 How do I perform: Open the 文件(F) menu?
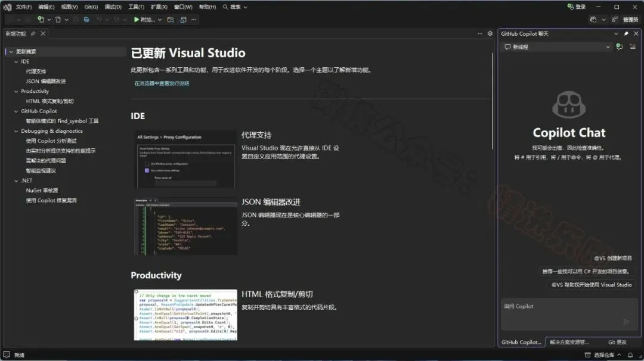click(x=24, y=7)
